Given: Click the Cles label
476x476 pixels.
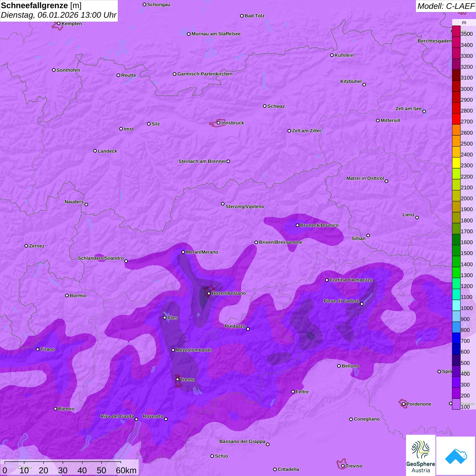Looking at the screenshot, I should click(172, 318).
